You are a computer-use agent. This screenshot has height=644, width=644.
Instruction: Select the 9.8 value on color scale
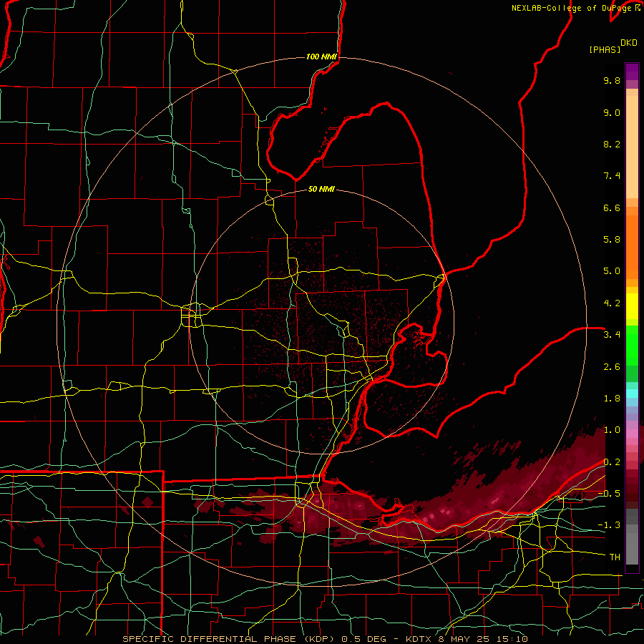pyautogui.click(x=612, y=80)
